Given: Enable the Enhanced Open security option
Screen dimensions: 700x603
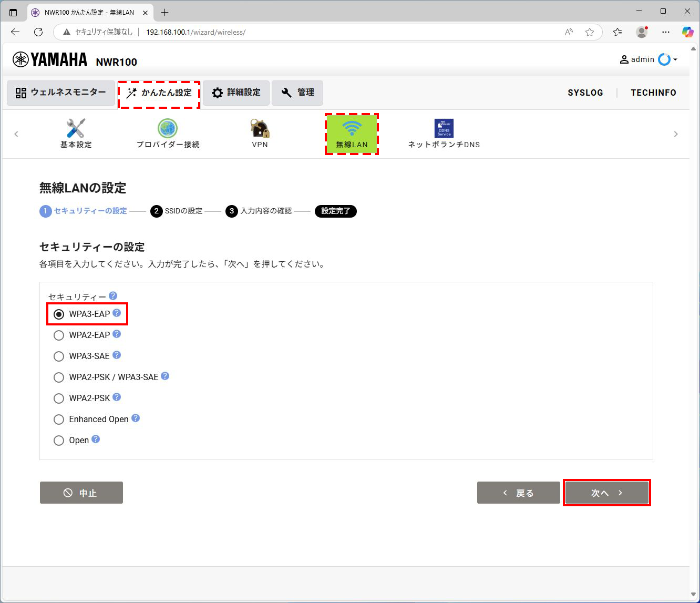Looking at the screenshot, I should click(x=59, y=419).
